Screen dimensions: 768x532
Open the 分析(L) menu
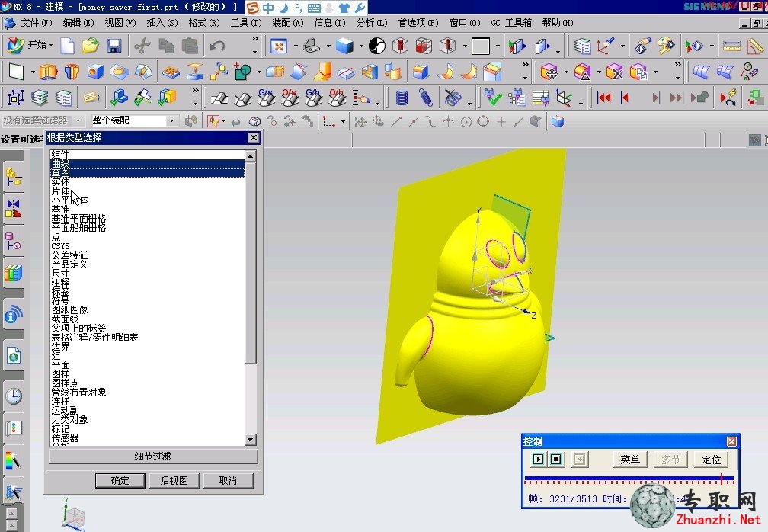[372, 23]
